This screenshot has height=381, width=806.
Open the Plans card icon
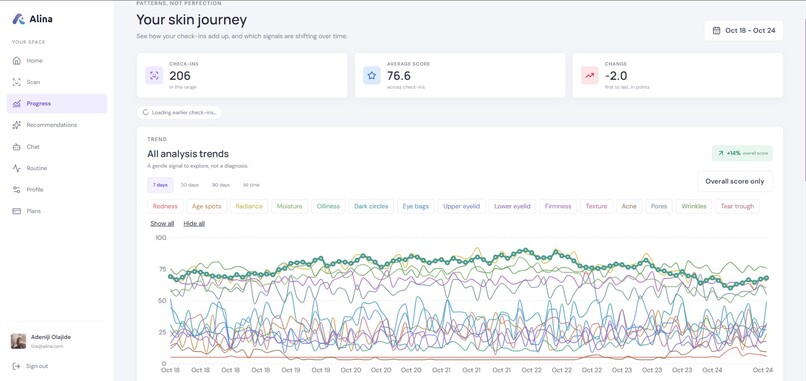(16, 211)
